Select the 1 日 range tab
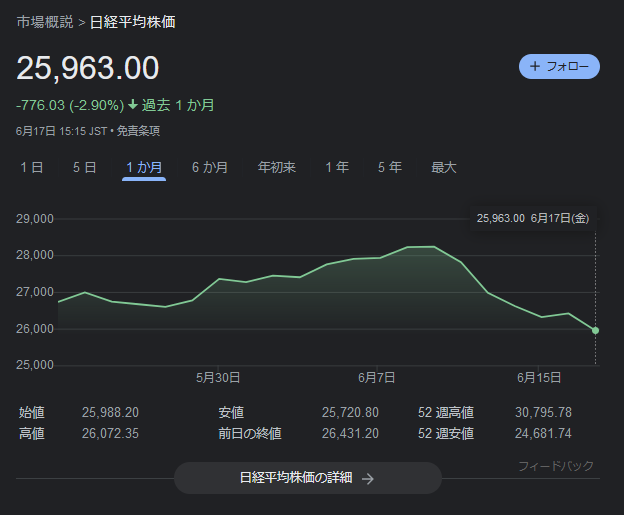This screenshot has width=624, height=515. click(32, 167)
